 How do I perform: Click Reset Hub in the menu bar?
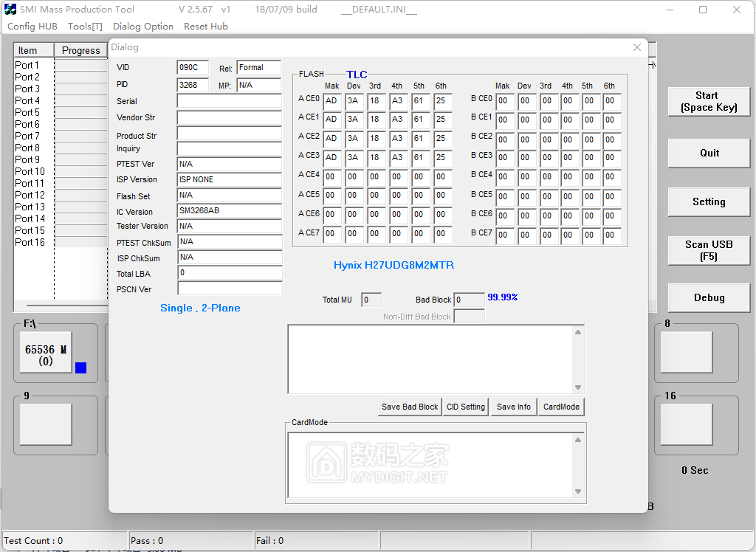click(x=205, y=26)
